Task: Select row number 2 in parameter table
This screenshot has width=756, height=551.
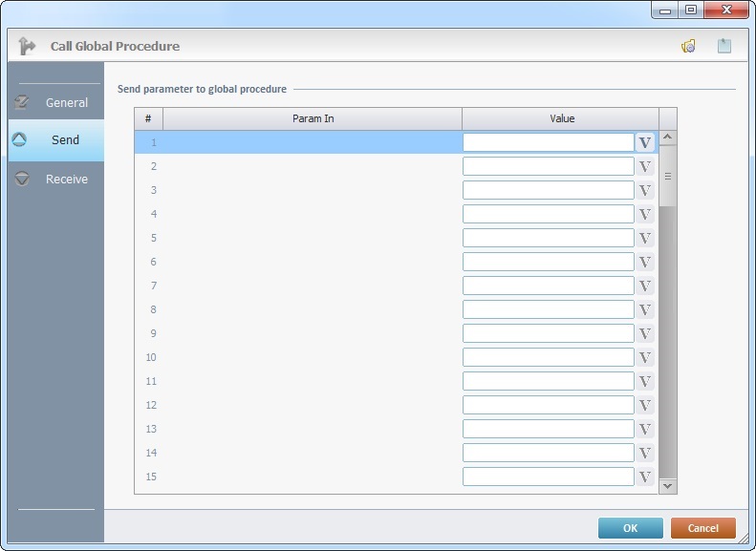Action: (x=153, y=166)
